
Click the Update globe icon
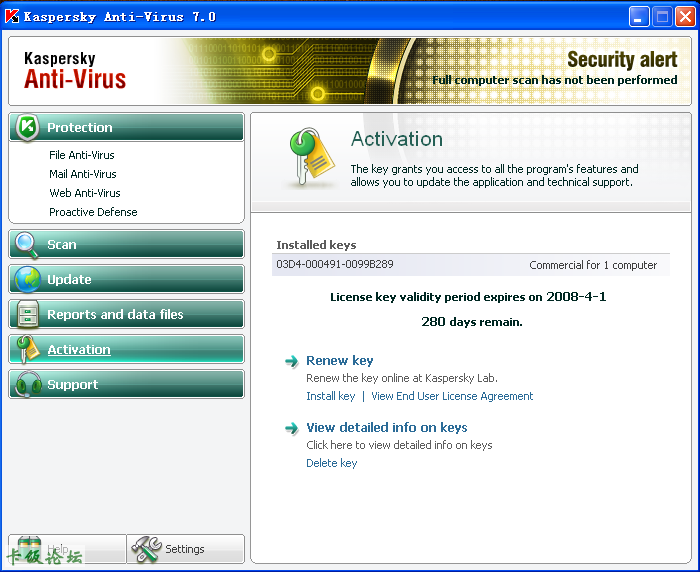[x=27, y=280]
